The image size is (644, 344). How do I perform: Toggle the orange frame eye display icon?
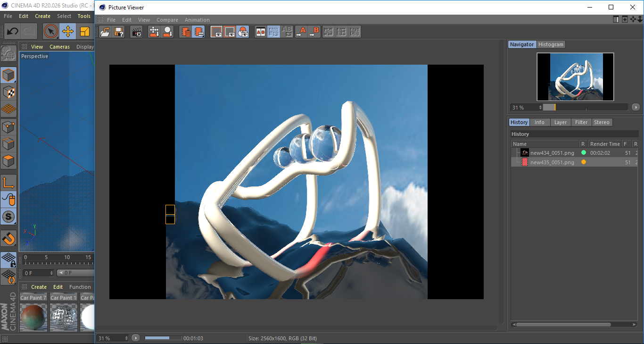click(216, 32)
